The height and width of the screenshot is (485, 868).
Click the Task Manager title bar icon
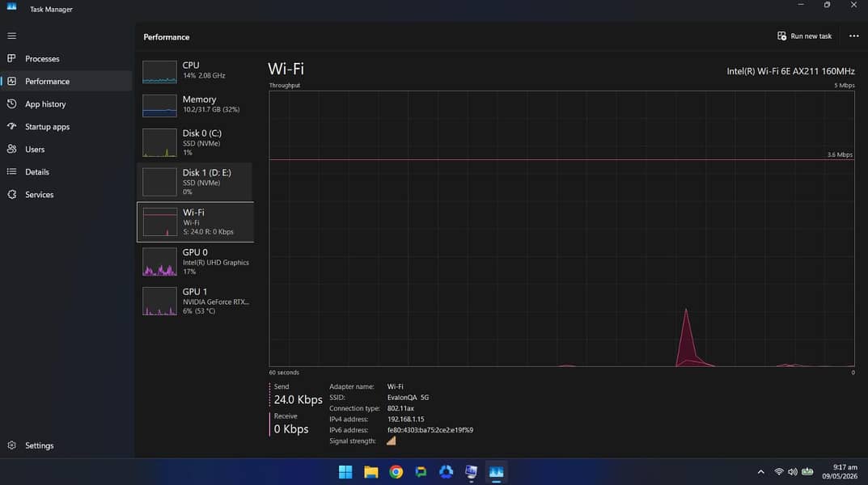[x=11, y=6]
